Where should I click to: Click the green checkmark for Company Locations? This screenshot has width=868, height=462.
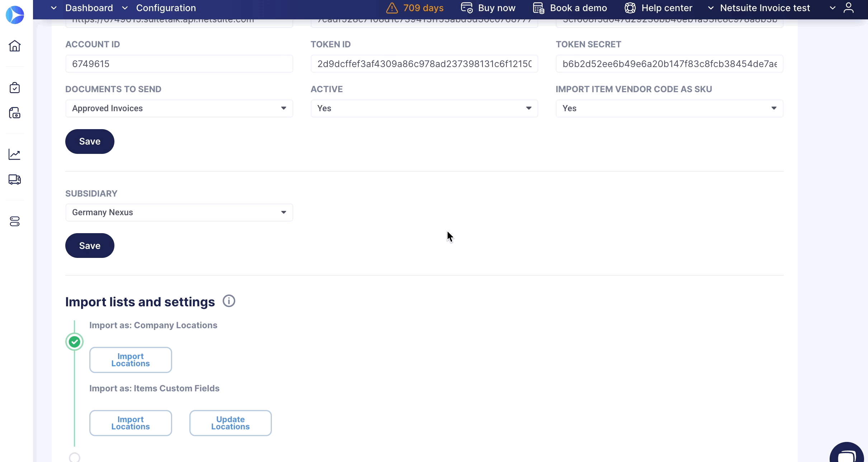coord(74,341)
